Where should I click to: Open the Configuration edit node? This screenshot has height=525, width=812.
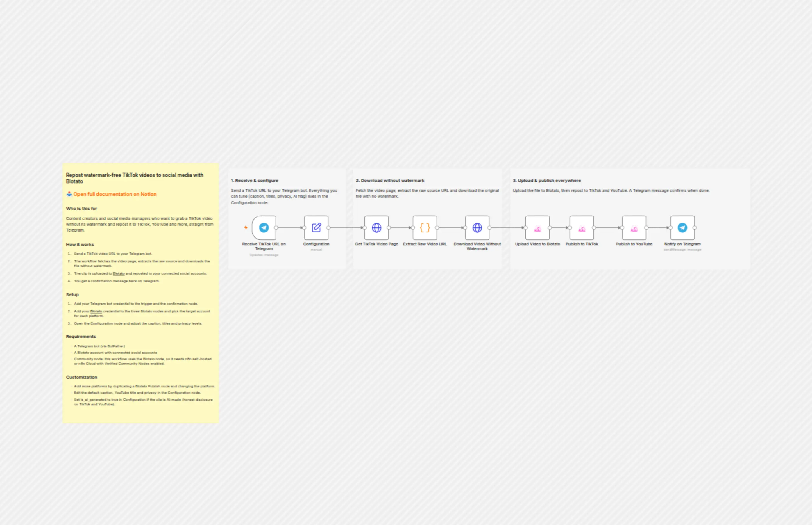click(316, 227)
